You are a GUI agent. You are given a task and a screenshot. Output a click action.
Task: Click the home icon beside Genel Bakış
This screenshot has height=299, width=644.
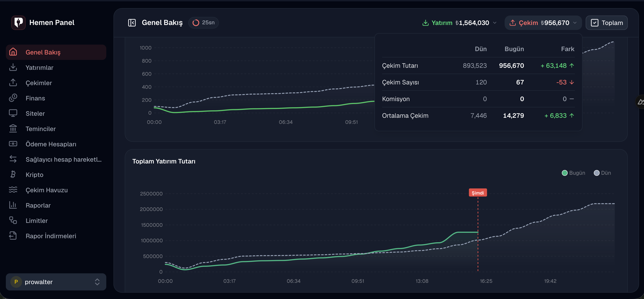pyautogui.click(x=13, y=52)
